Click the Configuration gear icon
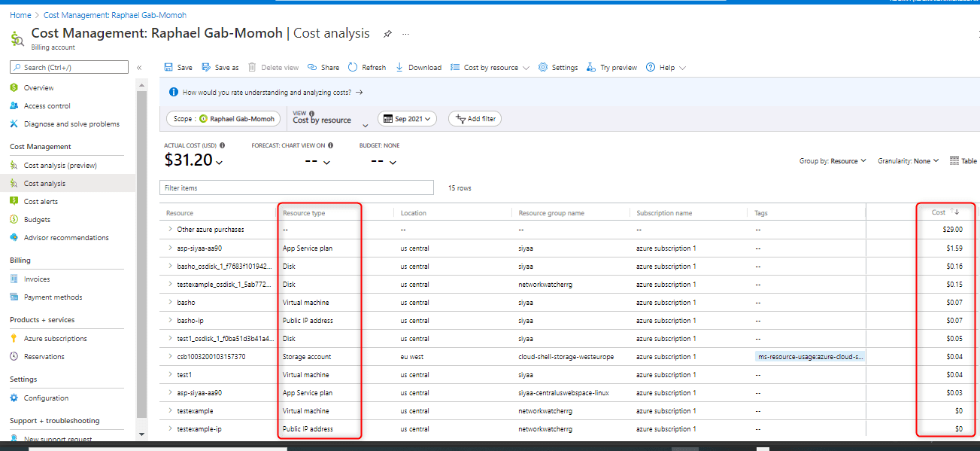This screenshot has width=980, height=451. click(14, 398)
